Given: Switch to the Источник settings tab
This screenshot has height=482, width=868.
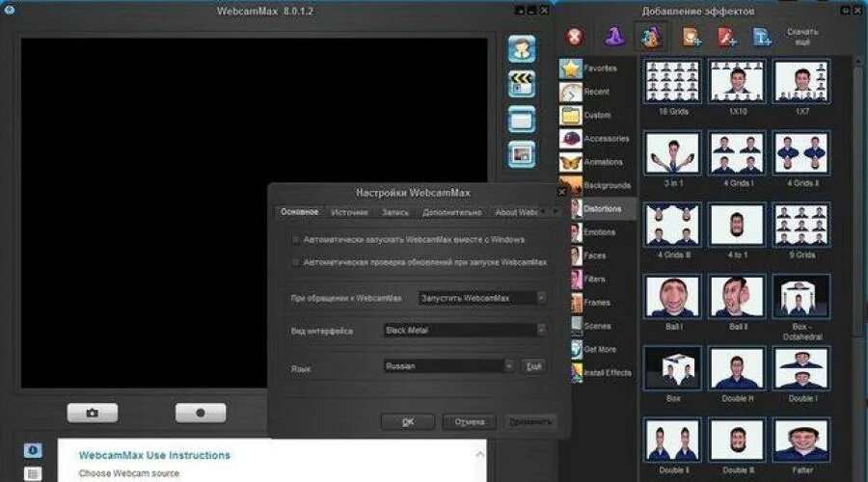Looking at the screenshot, I should pyautogui.click(x=349, y=212).
